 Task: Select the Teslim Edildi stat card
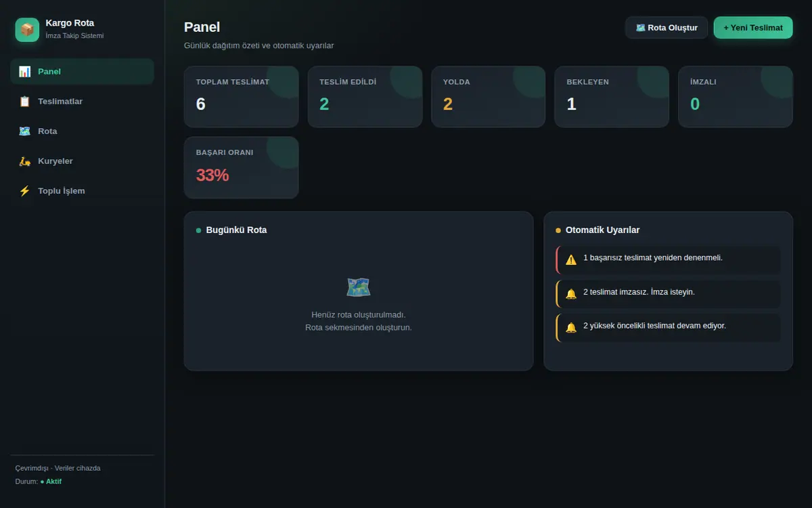coord(365,97)
